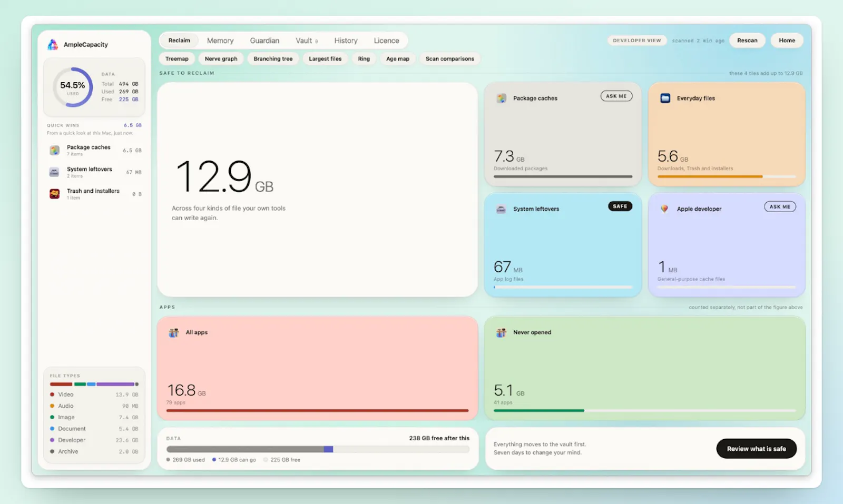Open the Largest files view

pyautogui.click(x=325, y=59)
